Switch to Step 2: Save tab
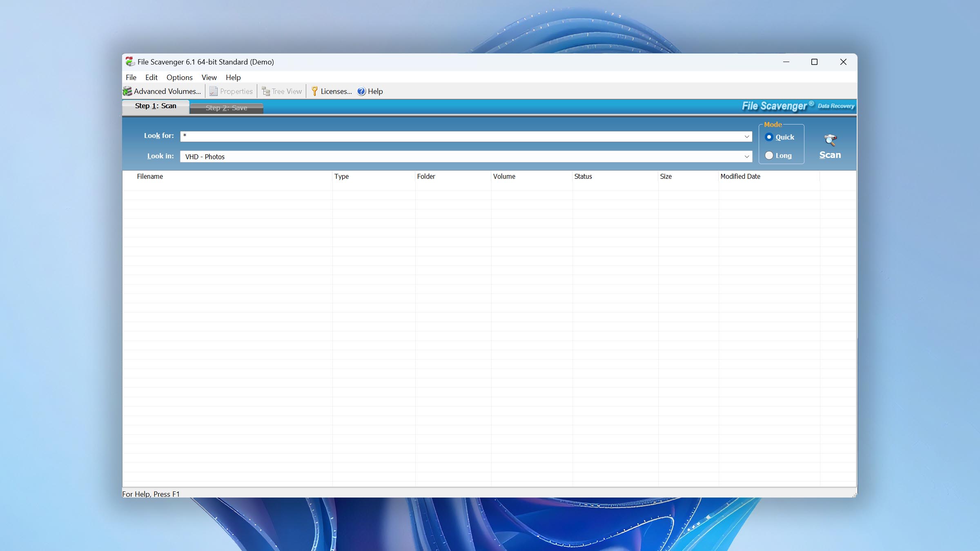Screen dimensions: 980x551 click(226, 108)
